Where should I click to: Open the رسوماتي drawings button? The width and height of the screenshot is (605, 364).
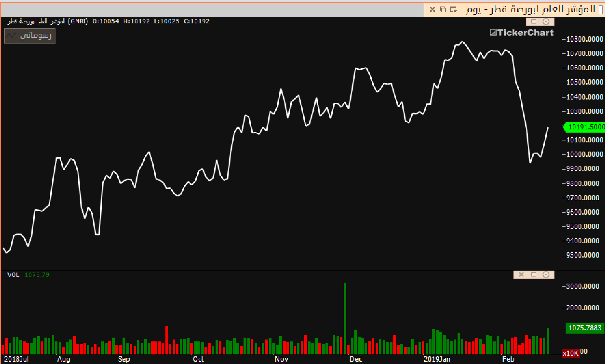(30, 36)
